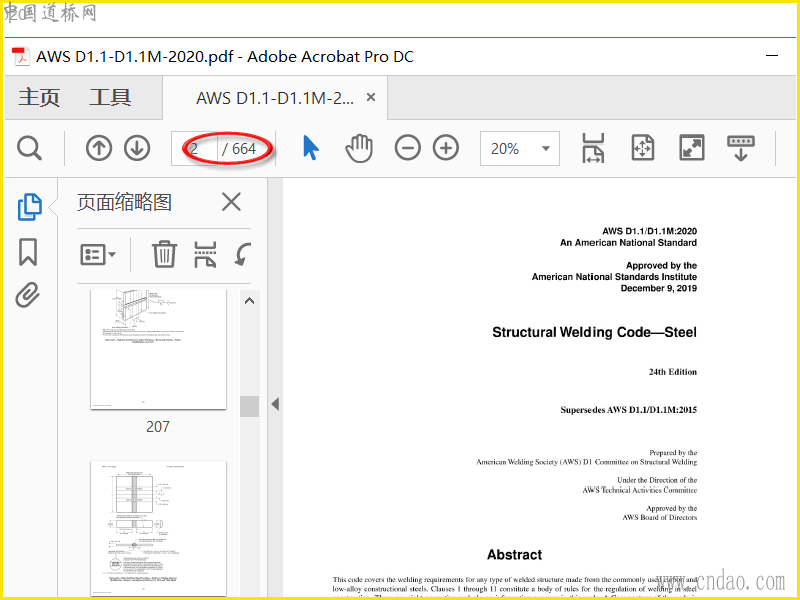Go to previous page with up arrow
Image resolution: width=800 pixels, height=600 pixels.
[x=98, y=148]
